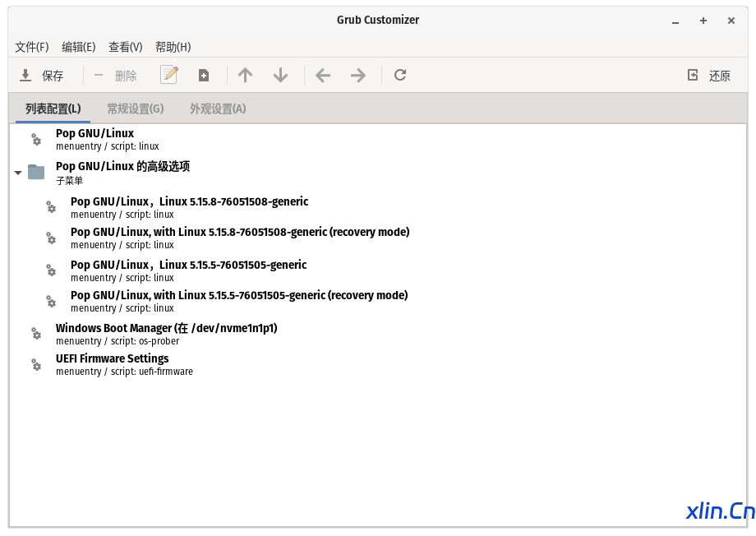Click the reload circular arrow icon

(x=400, y=75)
